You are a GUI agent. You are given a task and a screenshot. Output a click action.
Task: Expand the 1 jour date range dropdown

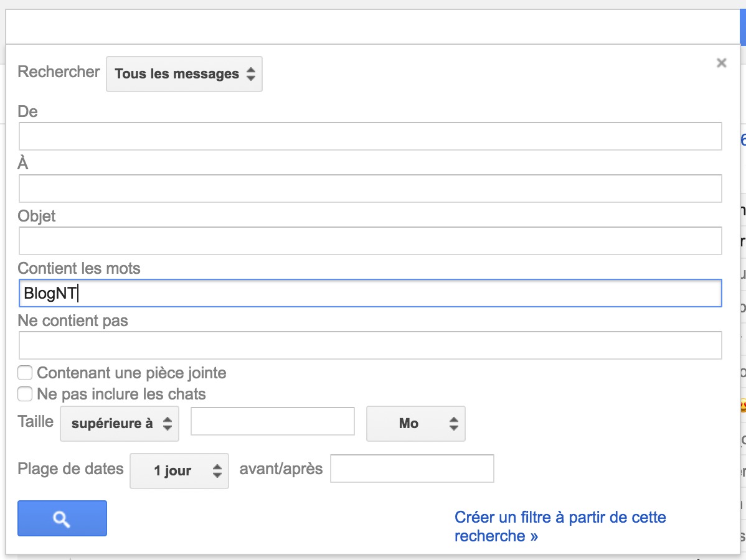tap(179, 470)
